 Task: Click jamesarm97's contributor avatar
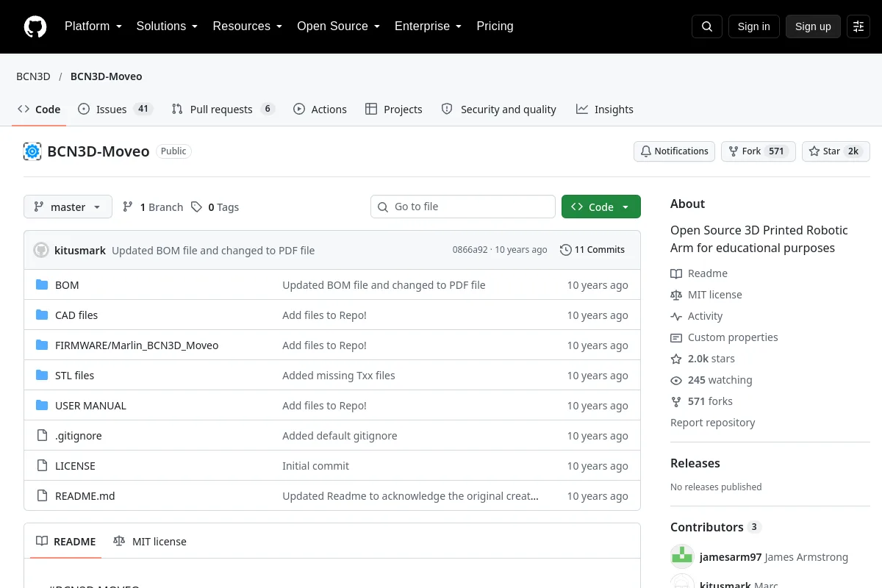pyautogui.click(x=682, y=557)
